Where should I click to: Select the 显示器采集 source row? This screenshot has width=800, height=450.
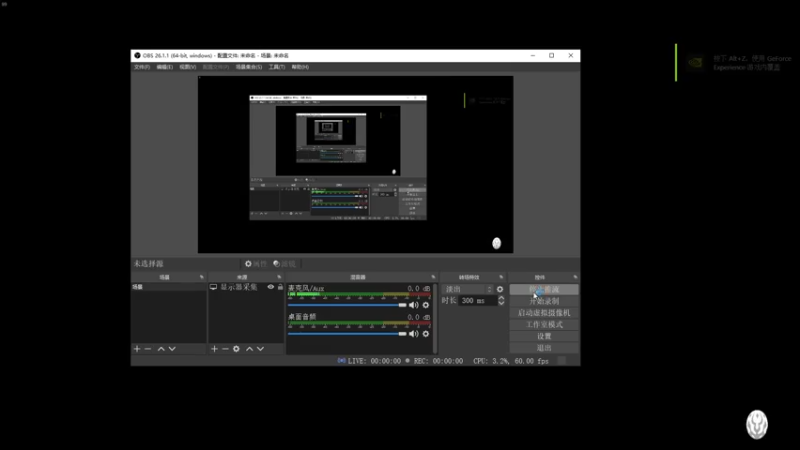(246, 287)
